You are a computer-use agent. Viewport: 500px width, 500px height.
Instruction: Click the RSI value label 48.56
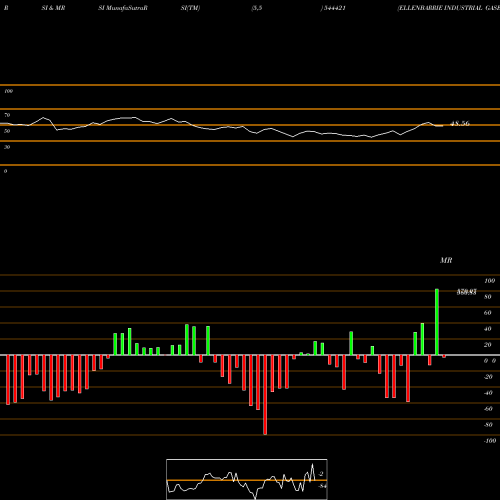(x=460, y=124)
